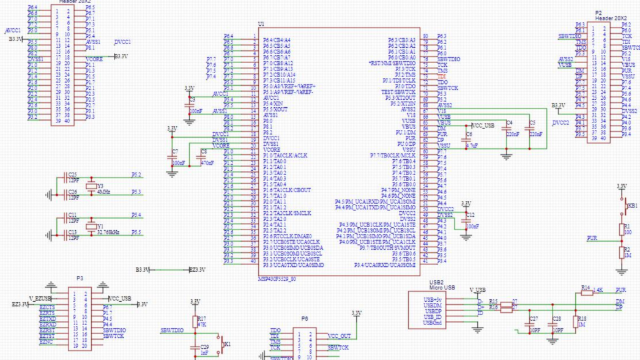Select the U1 MSP430 microcontroller symbol
Viewport: 640px width, 360px height.
339,151
